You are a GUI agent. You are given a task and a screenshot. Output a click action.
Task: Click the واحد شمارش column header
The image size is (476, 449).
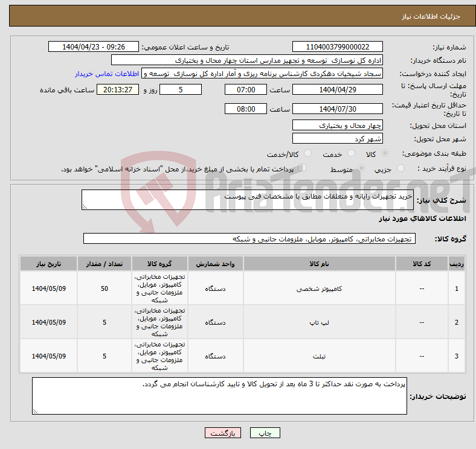tap(215, 264)
